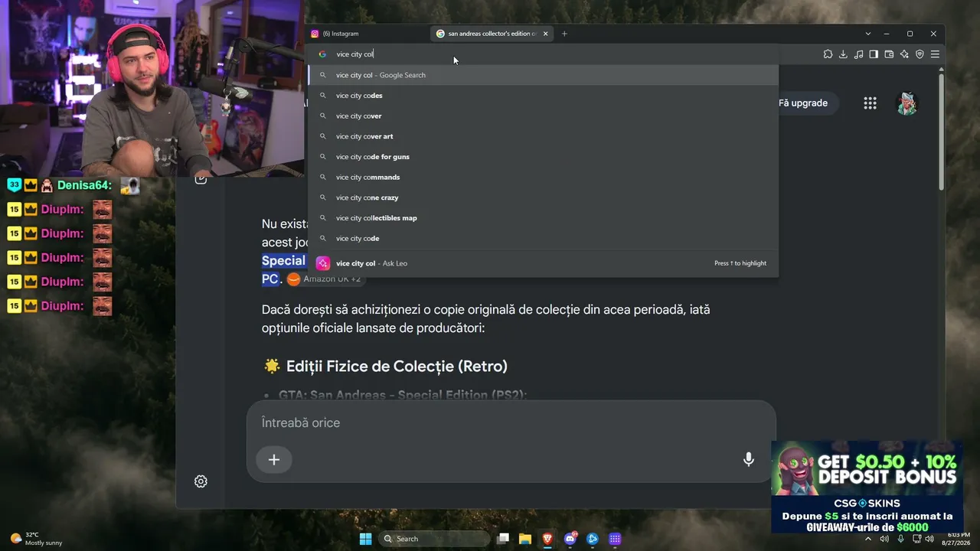980x551 pixels.
Task: Open the Windows Start menu
Action: (366, 539)
